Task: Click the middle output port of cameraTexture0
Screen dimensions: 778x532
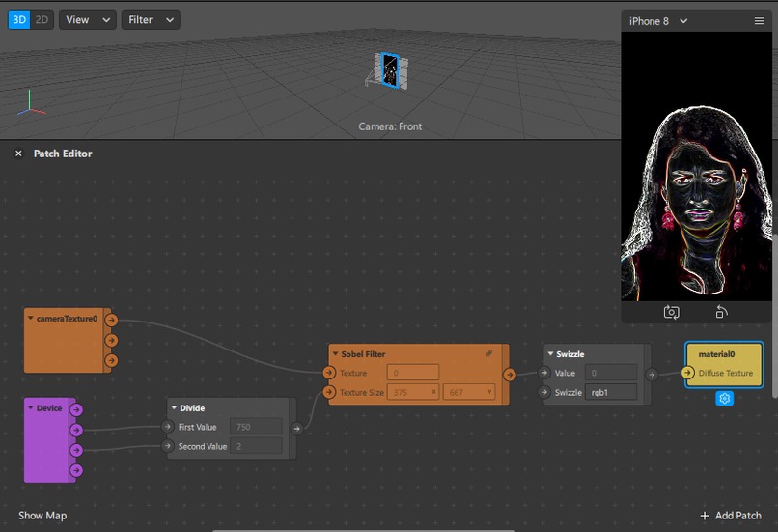Action: pos(111,341)
